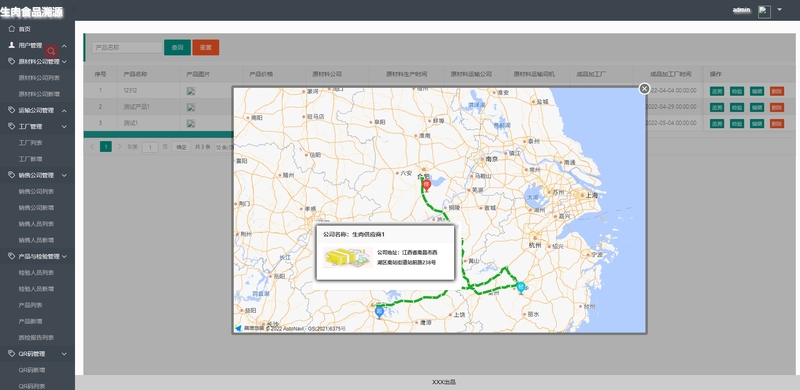Select page 1 in the pagination

click(106, 147)
